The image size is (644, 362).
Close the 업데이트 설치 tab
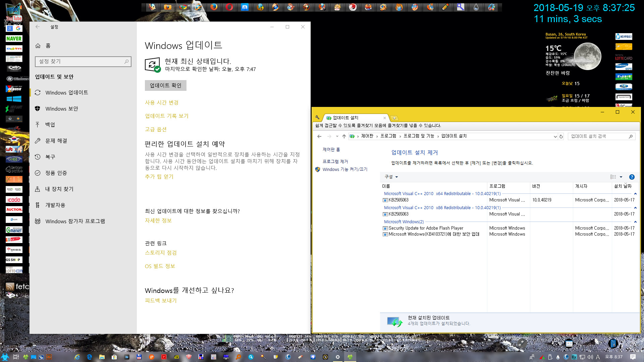385,118
